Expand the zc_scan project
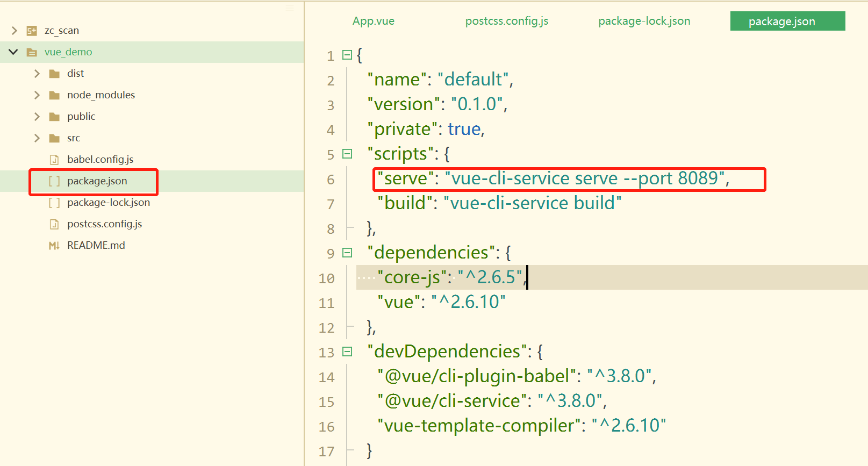Image resolution: width=868 pixels, height=466 pixels. 15,31
